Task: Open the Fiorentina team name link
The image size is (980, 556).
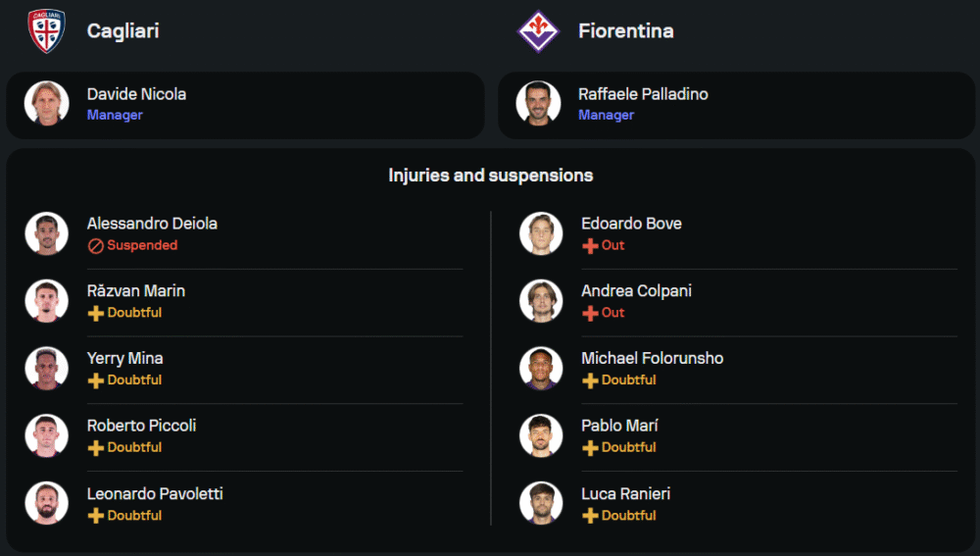Action: 625,30
